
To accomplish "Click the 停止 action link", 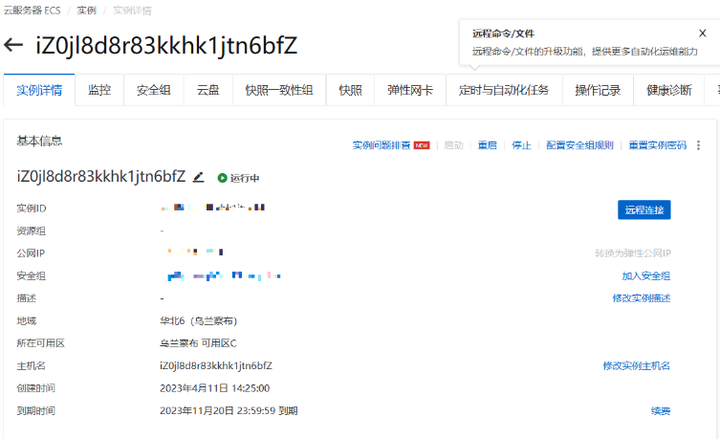I will (x=521, y=145).
